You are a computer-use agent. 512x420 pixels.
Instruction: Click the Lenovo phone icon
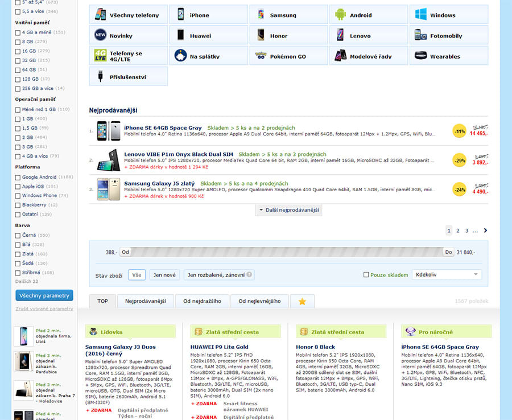(340, 35)
